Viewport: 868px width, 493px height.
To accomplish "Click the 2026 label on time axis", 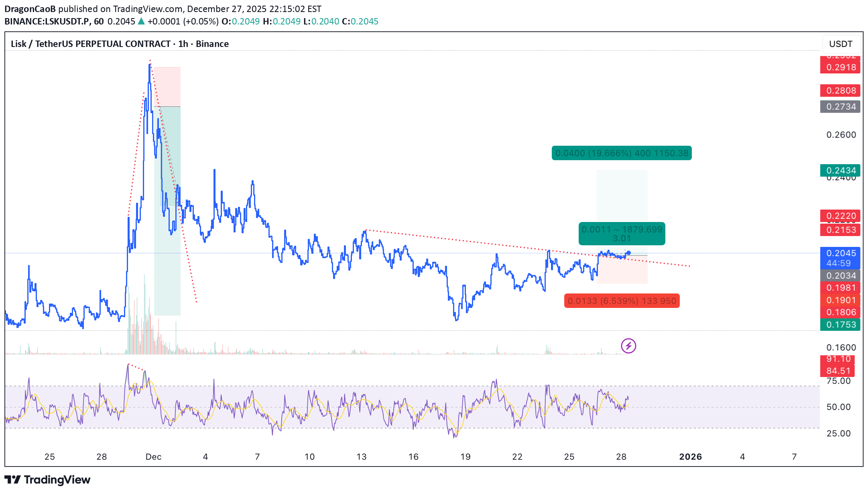I will coord(690,456).
